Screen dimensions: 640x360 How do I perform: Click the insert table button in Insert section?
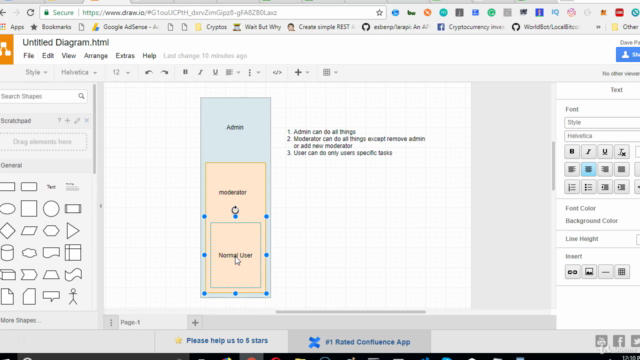622,272
